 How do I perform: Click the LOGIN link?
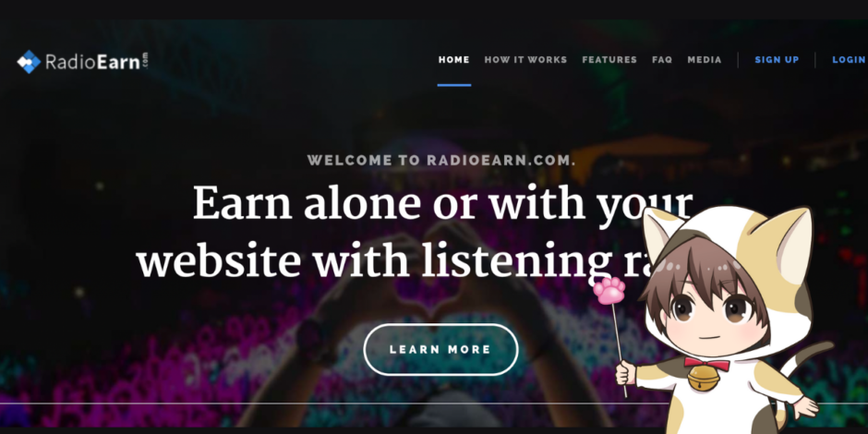tap(850, 60)
